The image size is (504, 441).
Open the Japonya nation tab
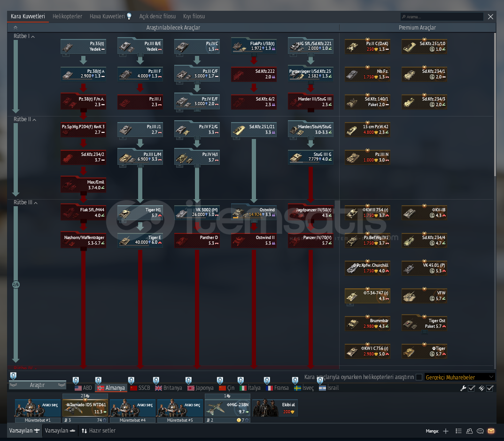click(200, 388)
